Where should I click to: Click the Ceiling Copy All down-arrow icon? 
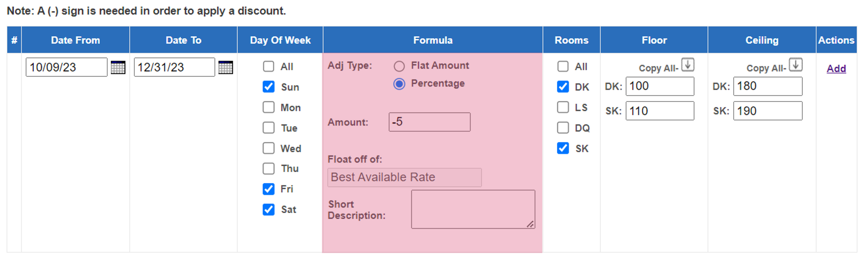tap(796, 64)
